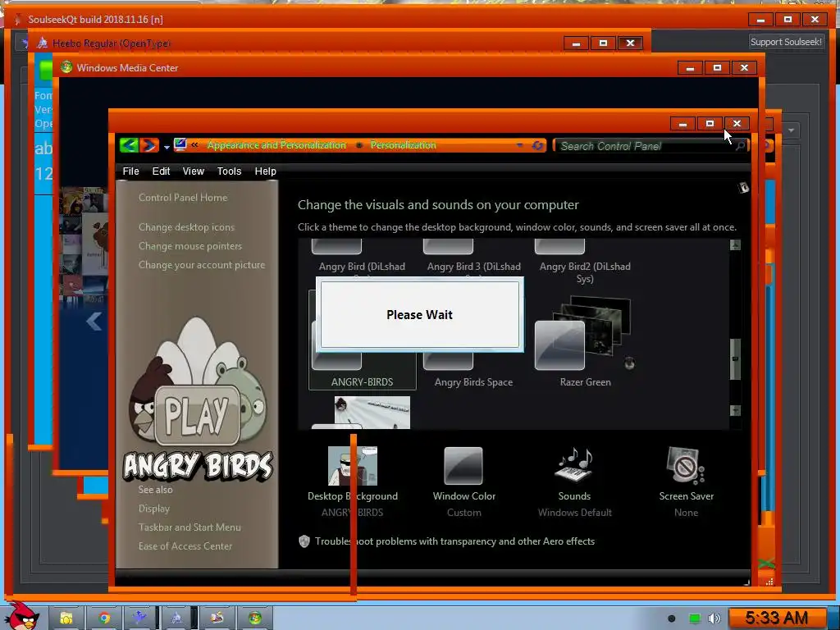Open Screen Saver settings icon

pos(686,465)
